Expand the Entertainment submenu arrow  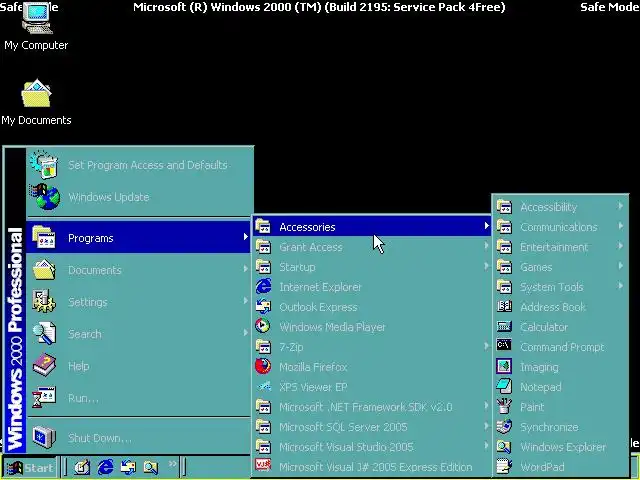pyautogui.click(x=620, y=246)
